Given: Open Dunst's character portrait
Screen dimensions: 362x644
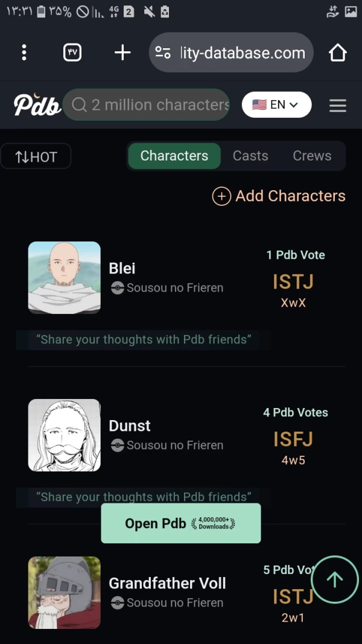Looking at the screenshot, I should pyautogui.click(x=65, y=435).
